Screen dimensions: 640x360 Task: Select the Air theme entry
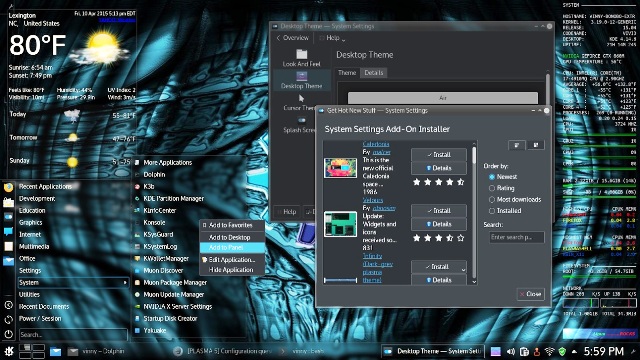tap(443, 98)
